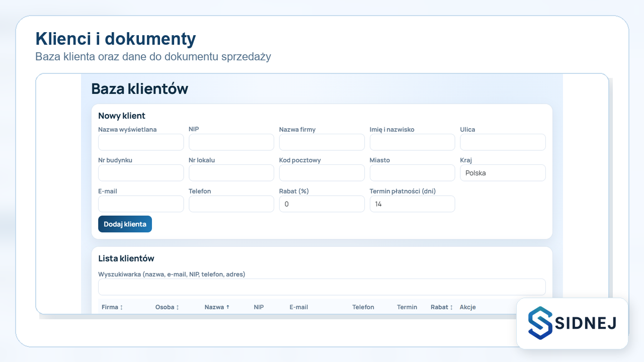Screen dimensions: 644x362
Task: Sort the list by Firma column
Action: tap(112, 307)
